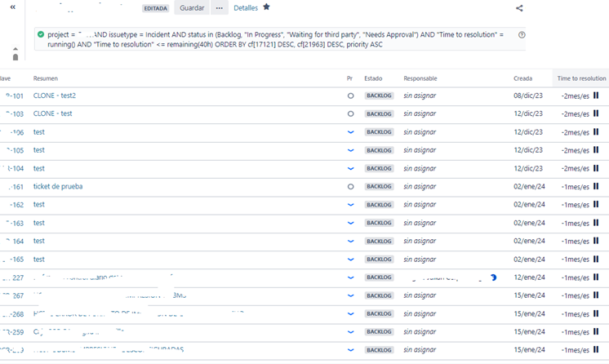
Task: Click priority circle icon of ticket de prueba
Action: click(350, 186)
